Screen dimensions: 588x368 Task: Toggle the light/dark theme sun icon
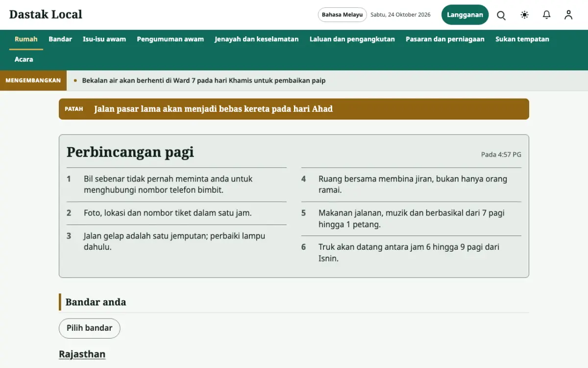tap(524, 15)
